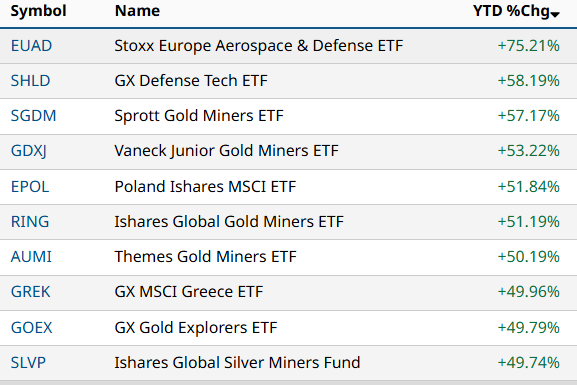
Task: Sort by the YTD %Chg descending arrow
Action: pyautogui.click(x=555, y=14)
